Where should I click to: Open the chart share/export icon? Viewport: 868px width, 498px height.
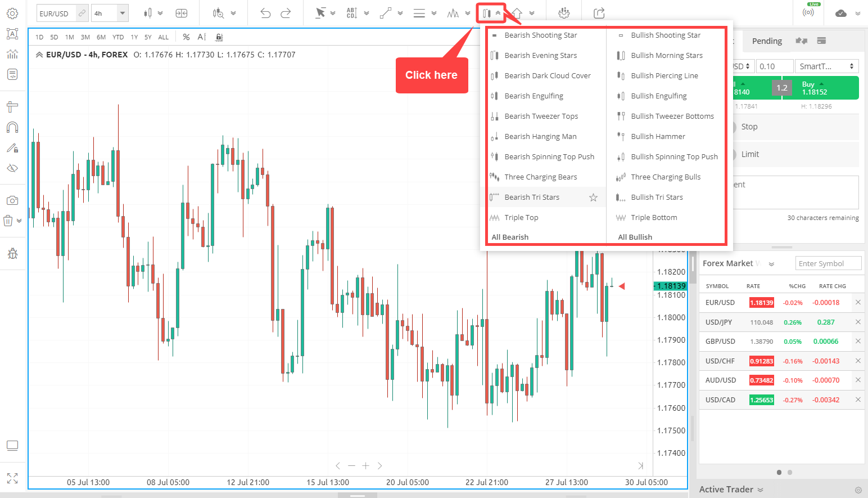tap(599, 13)
